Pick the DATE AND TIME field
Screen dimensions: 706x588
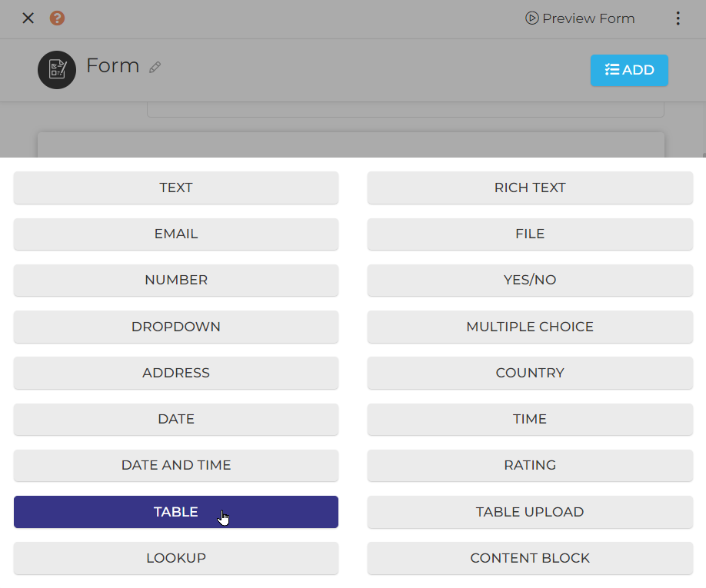coord(176,465)
